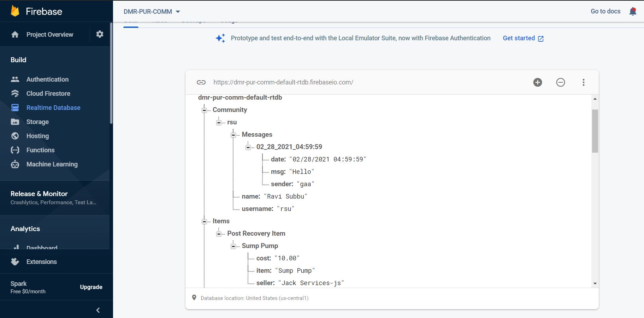Select the dmr-pur-comm-default-rtdb root node
Screen dimensions: 644x318
[240, 98]
